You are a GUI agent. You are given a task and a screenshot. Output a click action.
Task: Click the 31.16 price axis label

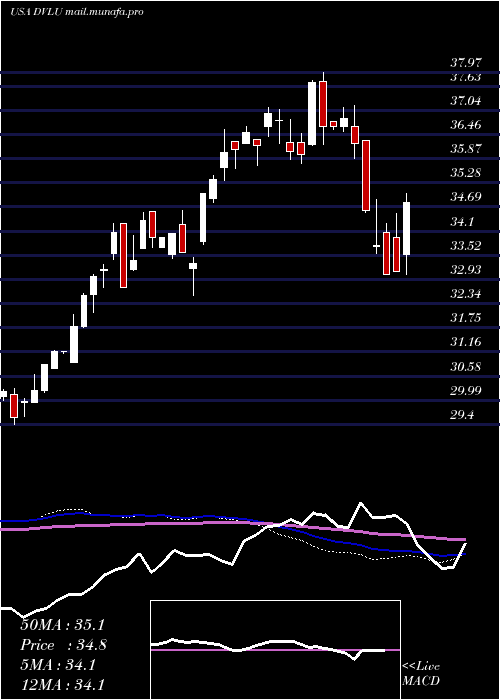(465, 342)
